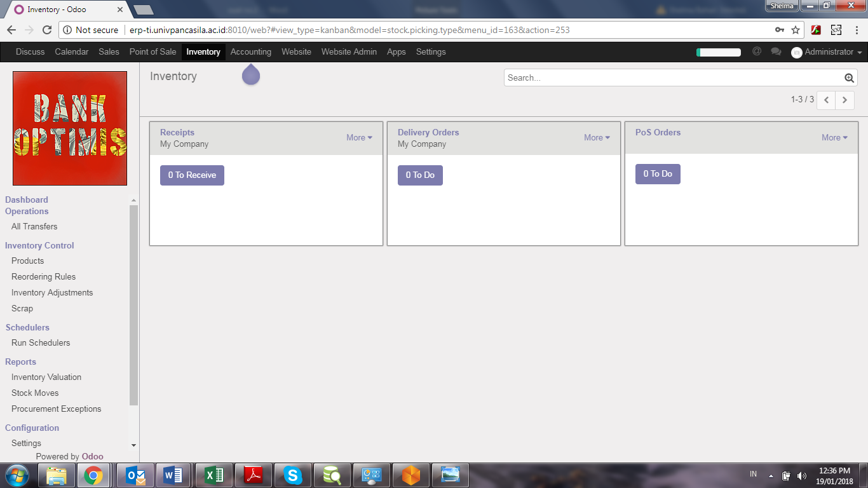Open the Point of Sale menu

153,52
